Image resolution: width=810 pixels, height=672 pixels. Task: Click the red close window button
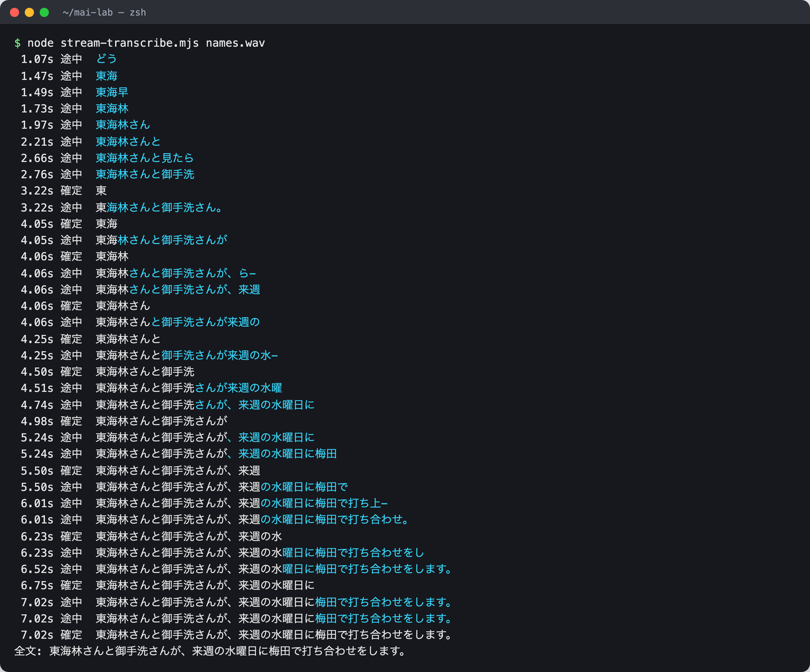[x=14, y=12]
